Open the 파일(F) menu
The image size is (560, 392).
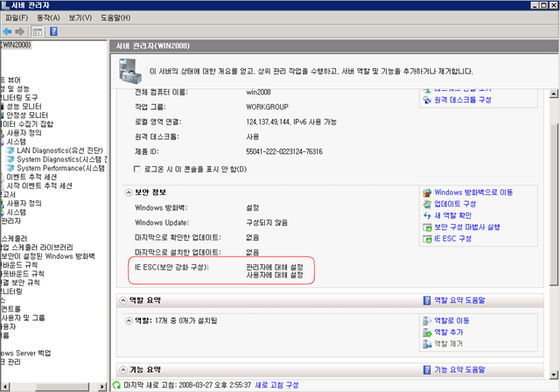17,17
